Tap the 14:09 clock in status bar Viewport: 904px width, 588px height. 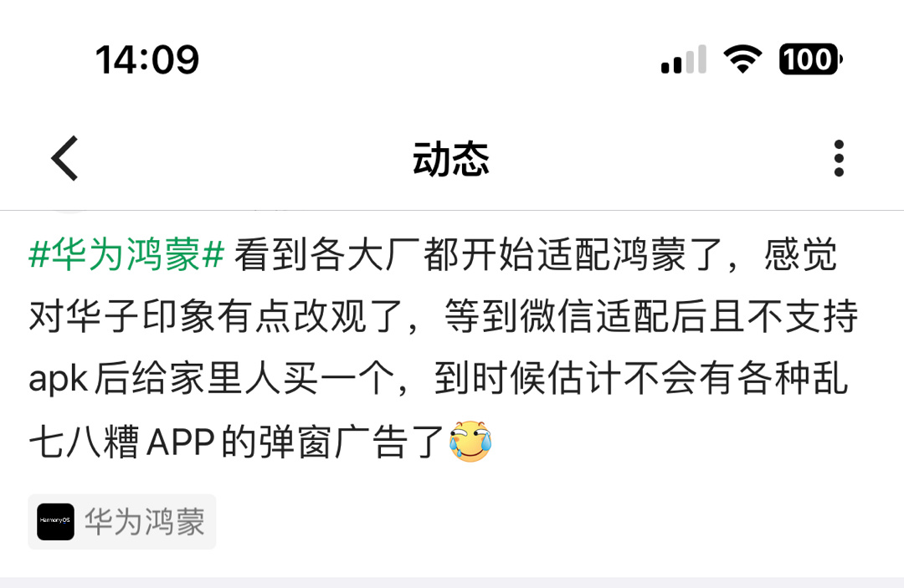tap(147, 60)
